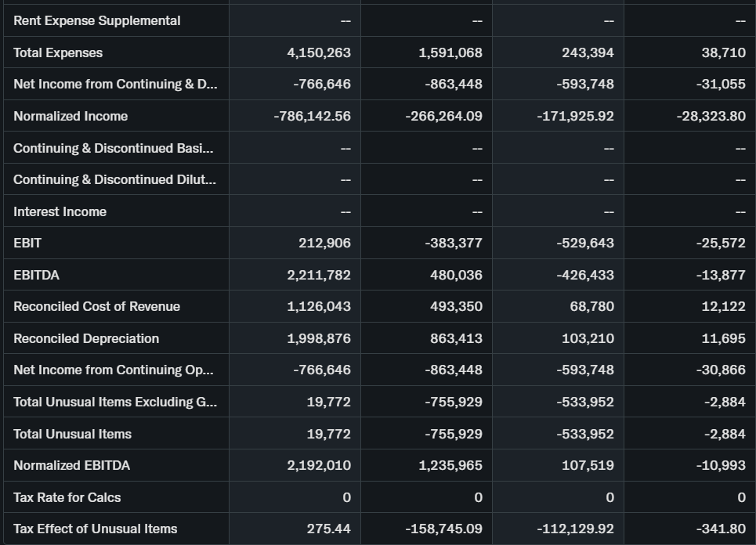Select the EBITDA row label

(36, 275)
